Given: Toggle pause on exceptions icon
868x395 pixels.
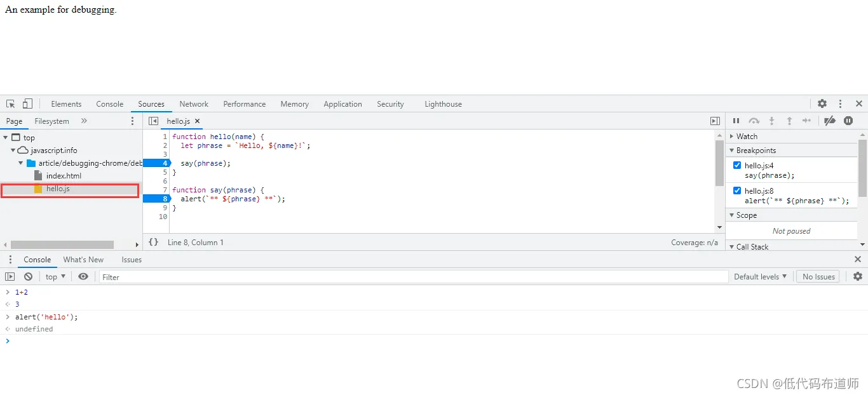Looking at the screenshot, I should [848, 121].
